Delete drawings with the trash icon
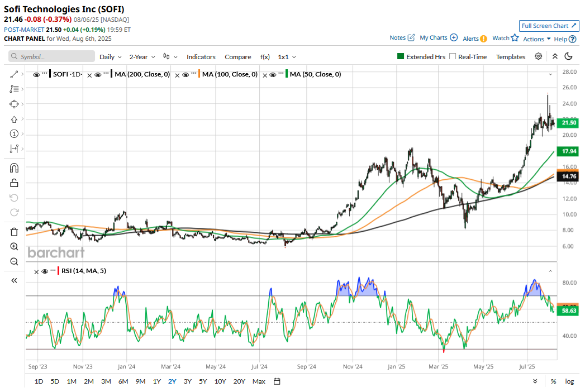The width and height of the screenshot is (585, 392). click(14, 232)
